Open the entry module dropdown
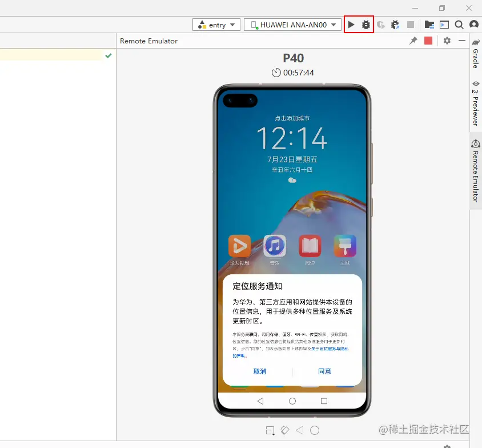Viewport: 482px width, 448px height. (216, 25)
